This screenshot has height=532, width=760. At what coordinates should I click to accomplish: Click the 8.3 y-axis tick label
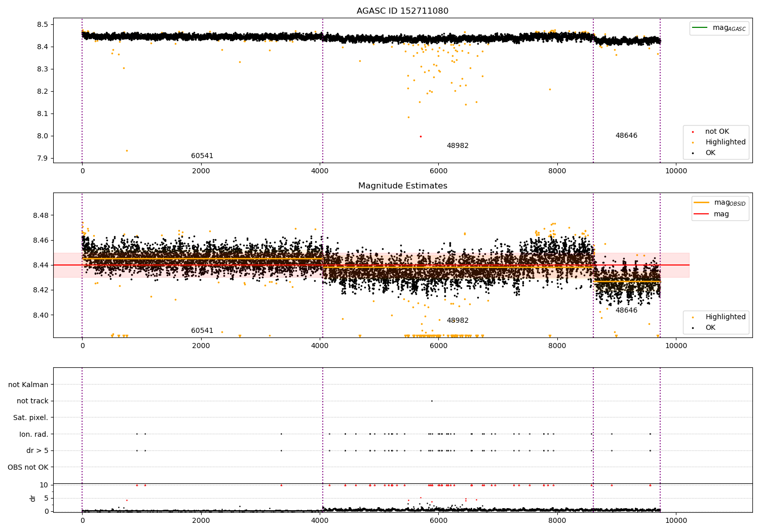43,69
